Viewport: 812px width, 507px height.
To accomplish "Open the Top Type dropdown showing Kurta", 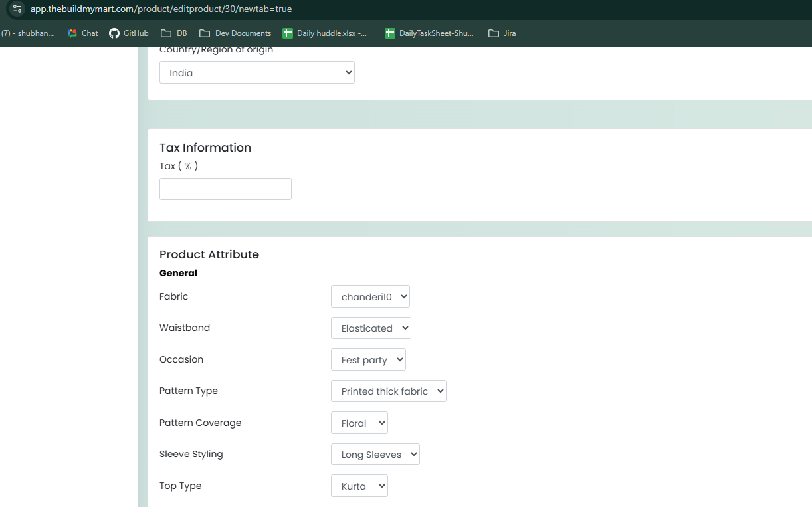I will click(359, 486).
